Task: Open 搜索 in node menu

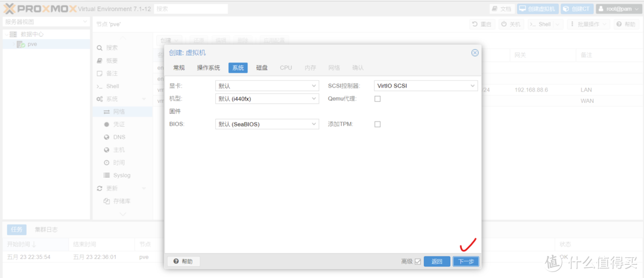Action: pos(122,48)
